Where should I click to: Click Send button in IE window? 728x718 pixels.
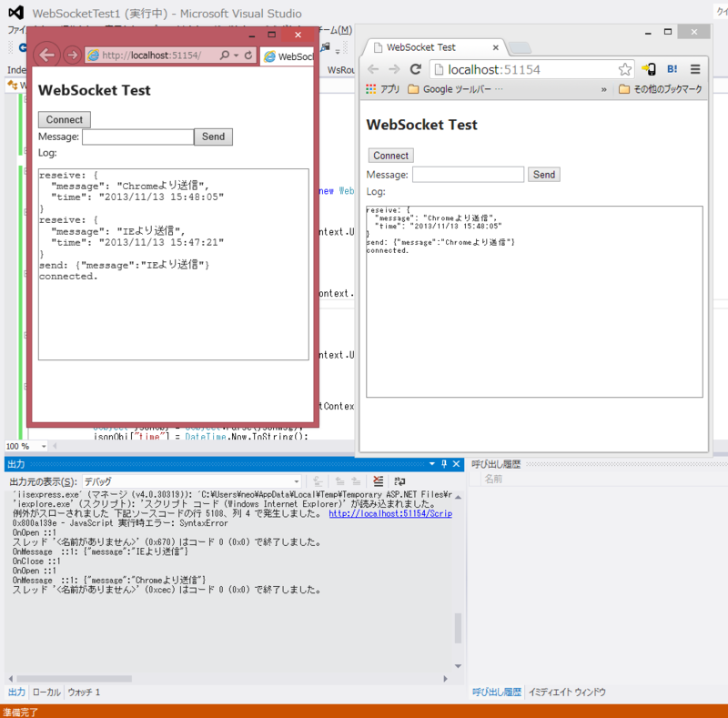213,137
